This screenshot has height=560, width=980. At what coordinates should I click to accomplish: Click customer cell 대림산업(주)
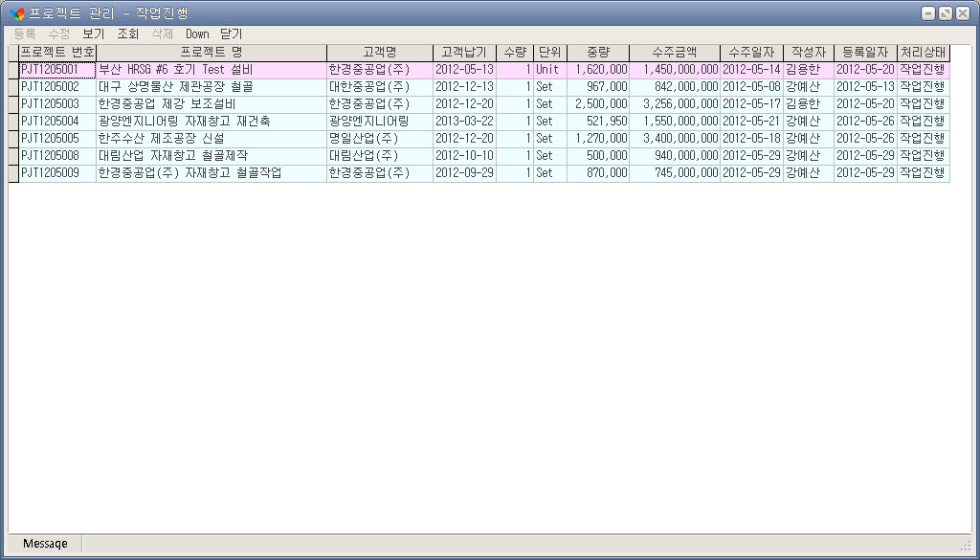pos(379,156)
